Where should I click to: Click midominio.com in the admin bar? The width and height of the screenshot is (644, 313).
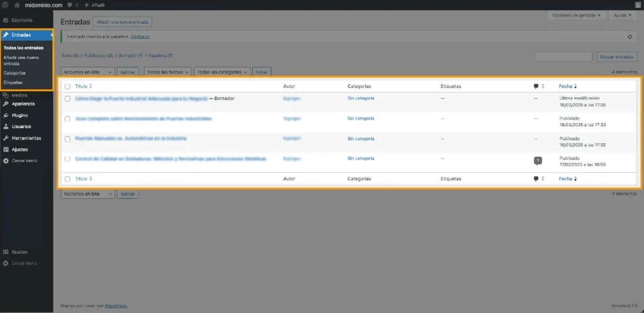43,5
